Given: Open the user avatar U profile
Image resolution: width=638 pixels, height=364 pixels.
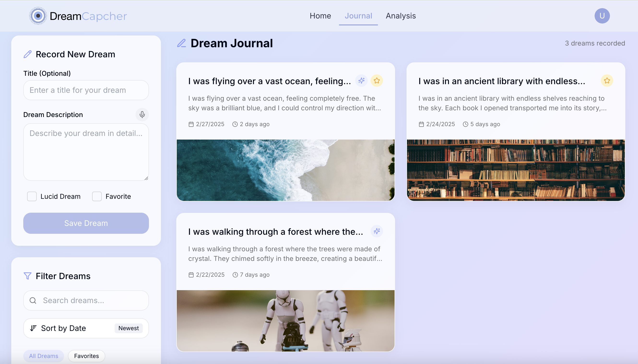Looking at the screenshot, I should click(602, 16).
